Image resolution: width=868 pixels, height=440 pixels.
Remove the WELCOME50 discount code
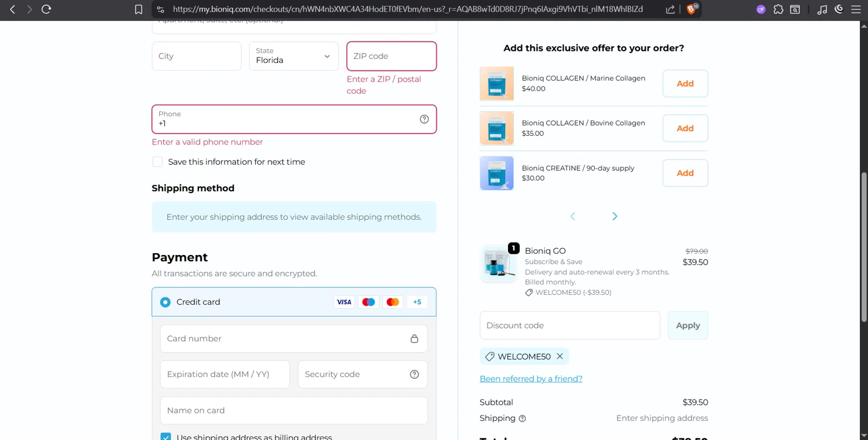[560, 356]
